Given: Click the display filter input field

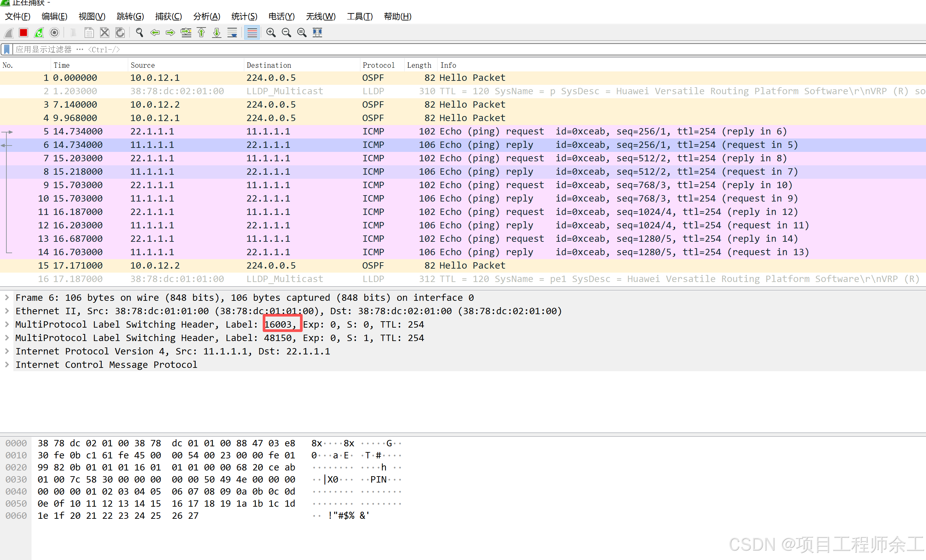Looking at the screenshot, I should tap(451, 49).
